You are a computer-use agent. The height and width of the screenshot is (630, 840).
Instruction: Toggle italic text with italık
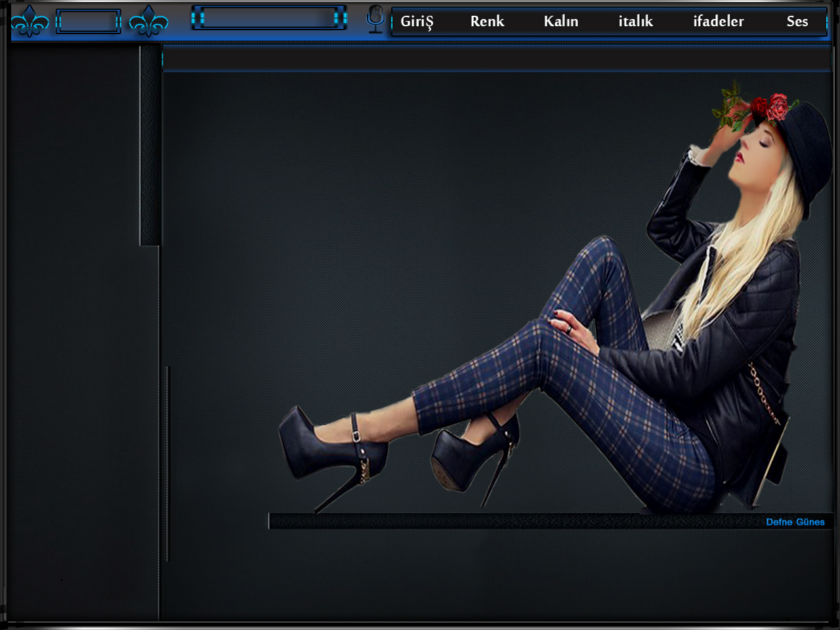pos(635,22)
